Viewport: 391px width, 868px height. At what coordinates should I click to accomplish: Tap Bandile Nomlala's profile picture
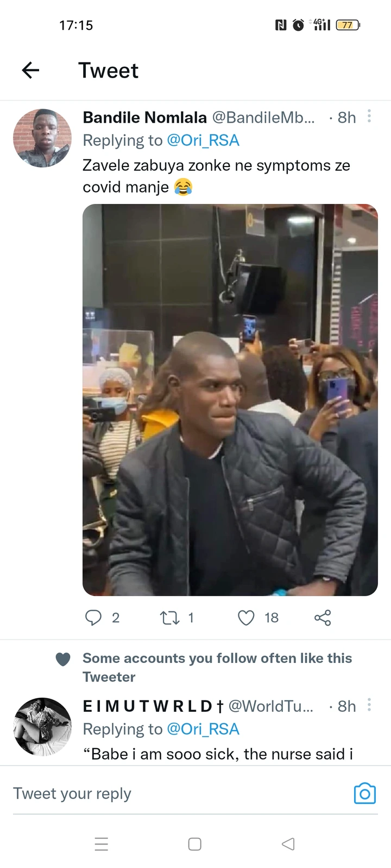tap(42, 138)
